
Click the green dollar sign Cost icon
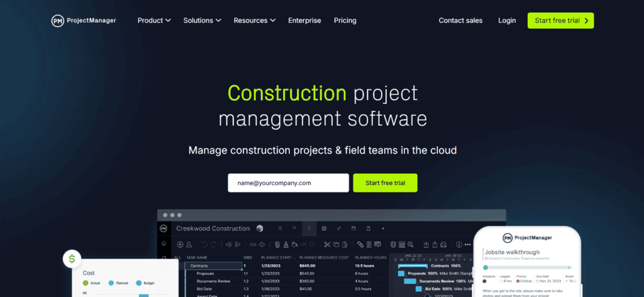pyautogui.click(x=72, y=259)
